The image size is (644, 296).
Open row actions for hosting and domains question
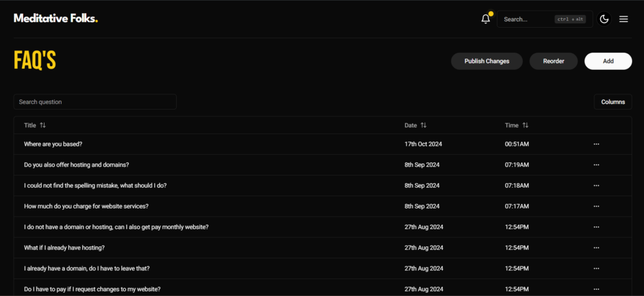(596, 165)
